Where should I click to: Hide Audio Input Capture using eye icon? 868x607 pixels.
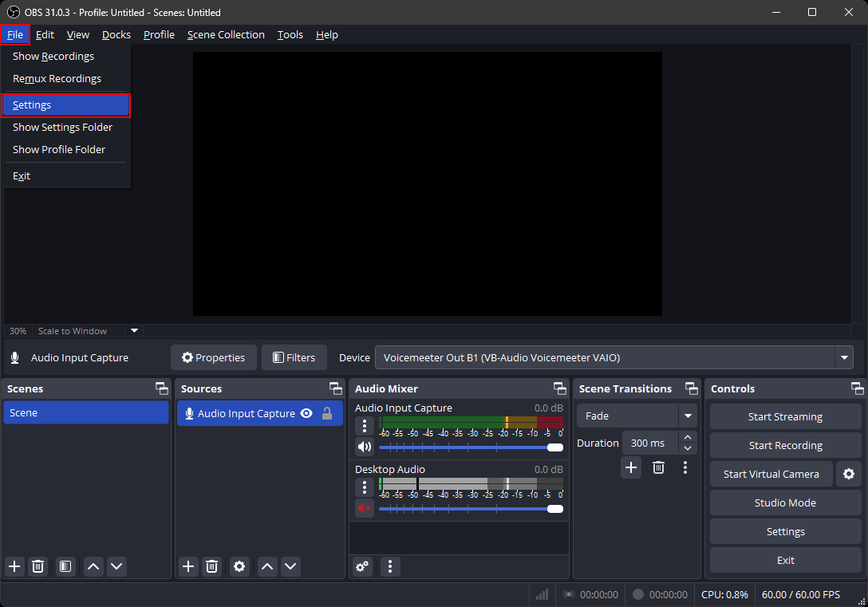pyautogui.click(x=306, y=413)
